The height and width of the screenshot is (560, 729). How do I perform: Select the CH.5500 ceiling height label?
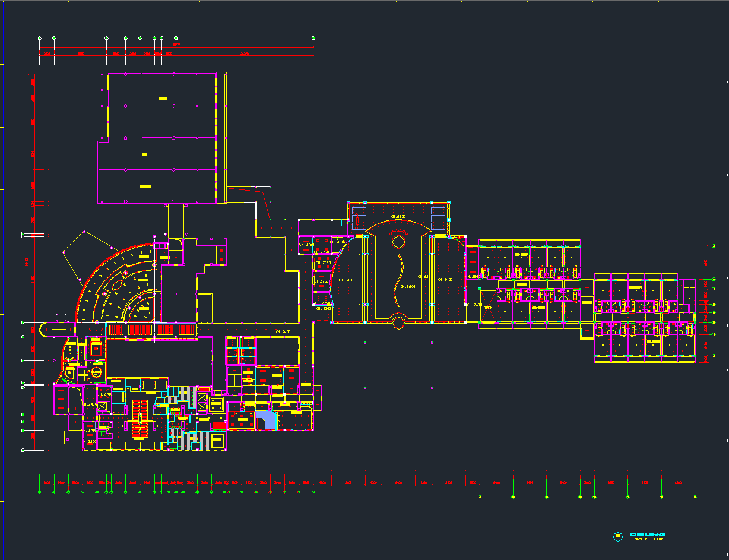[x=407, y=287]
